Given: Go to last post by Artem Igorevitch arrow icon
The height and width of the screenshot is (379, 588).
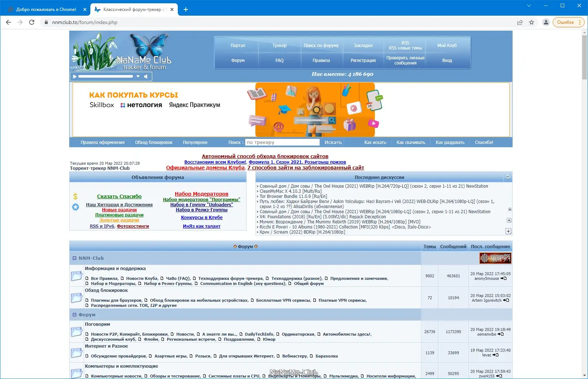Looking at the screenshot, I should 506,300.
